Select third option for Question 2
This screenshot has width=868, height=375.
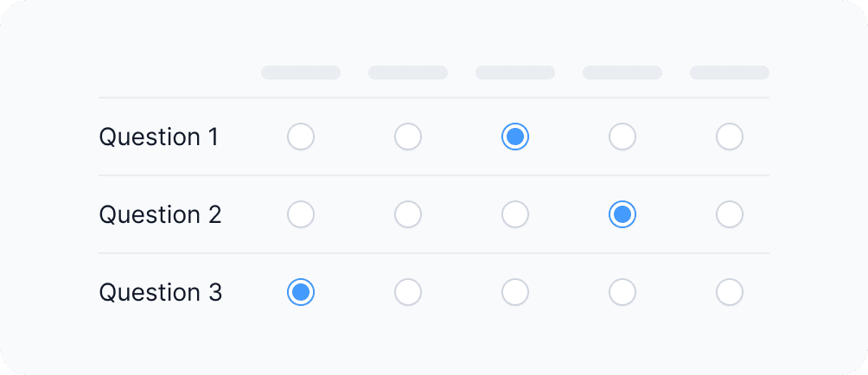point(515,214)
